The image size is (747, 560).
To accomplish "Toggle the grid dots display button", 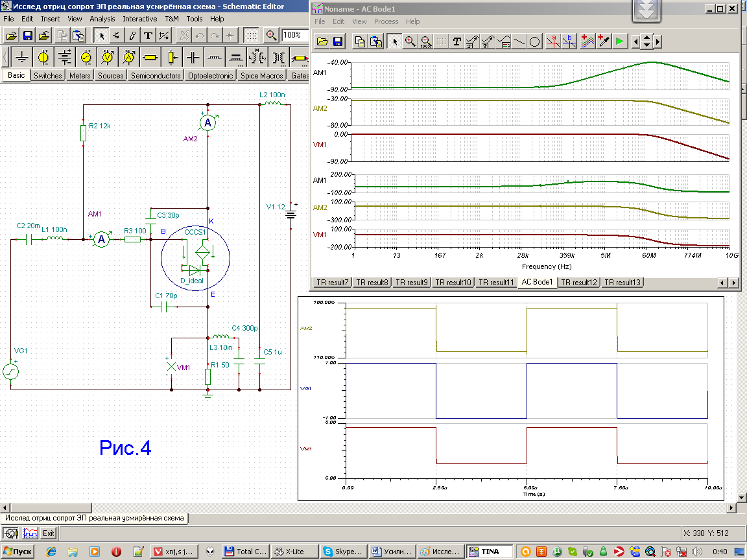I will (x=252, y=35).
